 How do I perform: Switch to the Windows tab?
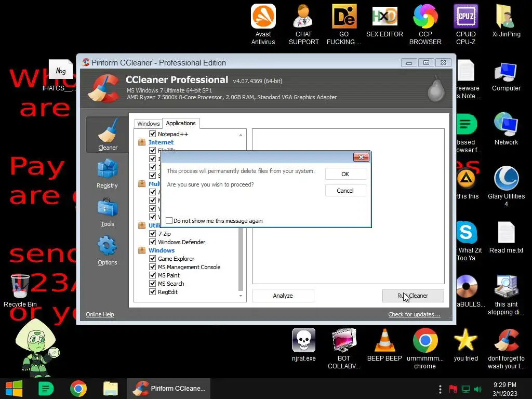click(x=148, y=124)
